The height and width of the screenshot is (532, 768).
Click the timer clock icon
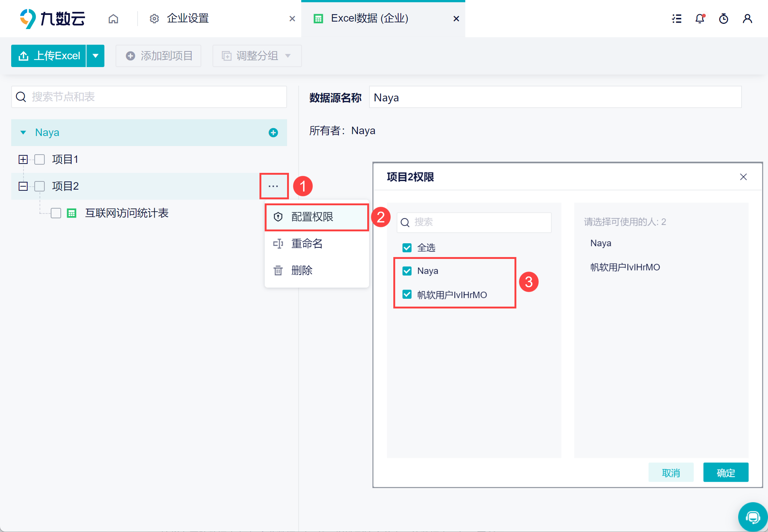tap(723, 19)
